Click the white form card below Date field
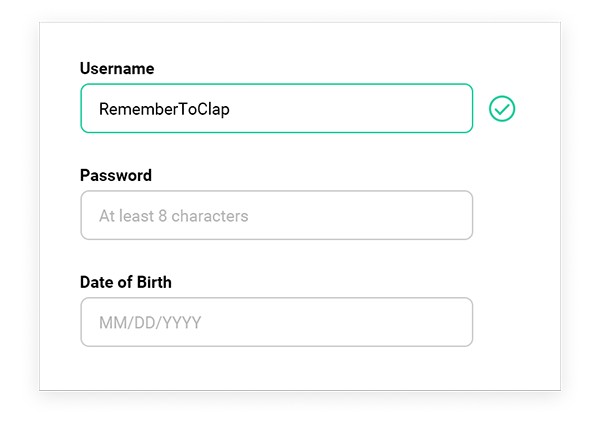The image size is (600, 436). 300,370
